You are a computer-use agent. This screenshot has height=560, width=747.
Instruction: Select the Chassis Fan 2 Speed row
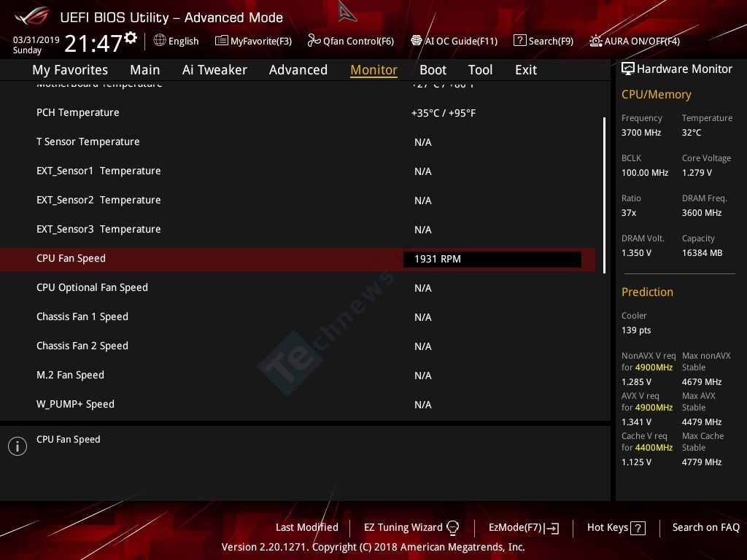pyautogui.click(x=298, y=346)
